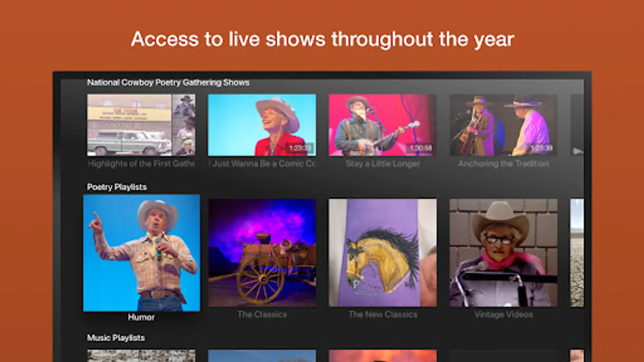Click the "Poetry Playlists" section heading
The width and height of the screenshot is (644, 362).
tap(117, 187)
